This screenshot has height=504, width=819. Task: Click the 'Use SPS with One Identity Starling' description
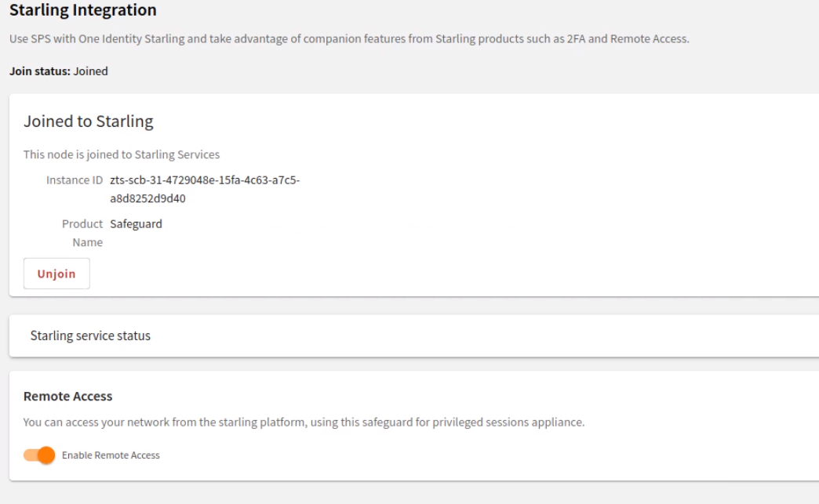pos(349,38)
